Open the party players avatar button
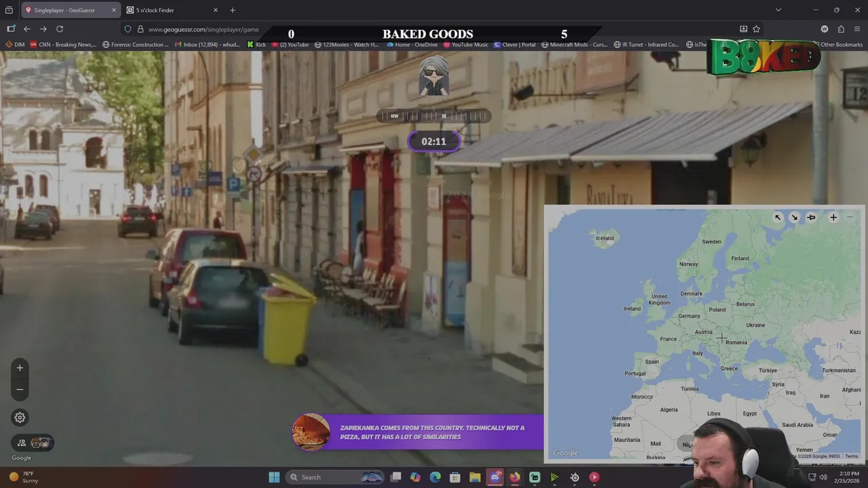Image resolution: width=868 pixels, height=488 pixels. tap(33, 443)
